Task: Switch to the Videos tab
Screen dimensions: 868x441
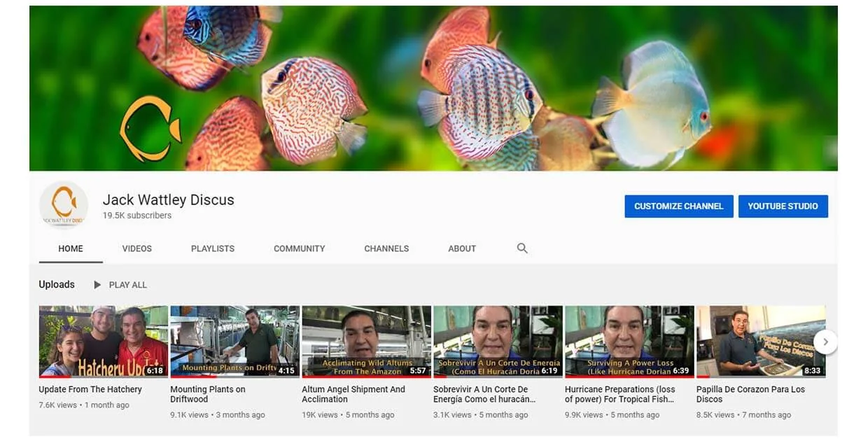Action: (137, 248)
